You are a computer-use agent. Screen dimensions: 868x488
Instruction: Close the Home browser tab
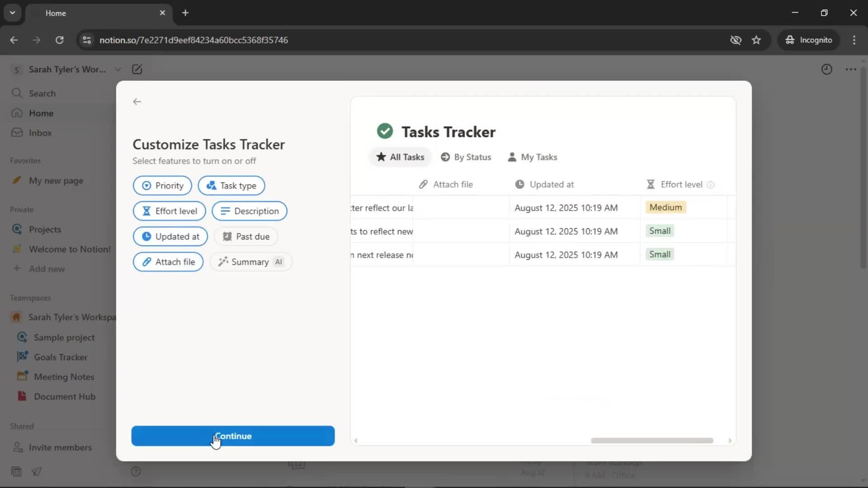click(x=162, y=13)
